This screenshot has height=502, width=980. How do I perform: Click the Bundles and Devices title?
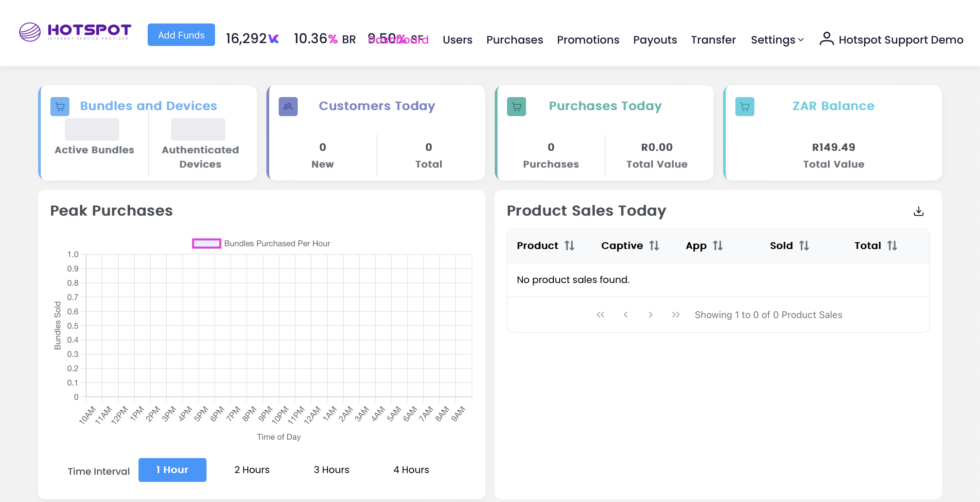148,106
